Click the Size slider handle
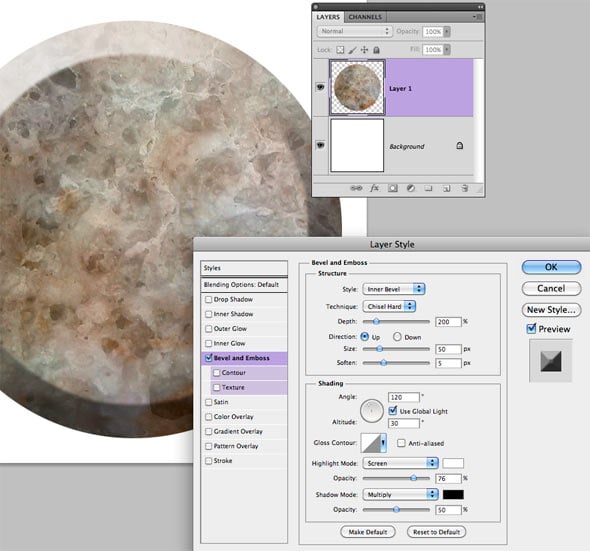 [380, 349]
